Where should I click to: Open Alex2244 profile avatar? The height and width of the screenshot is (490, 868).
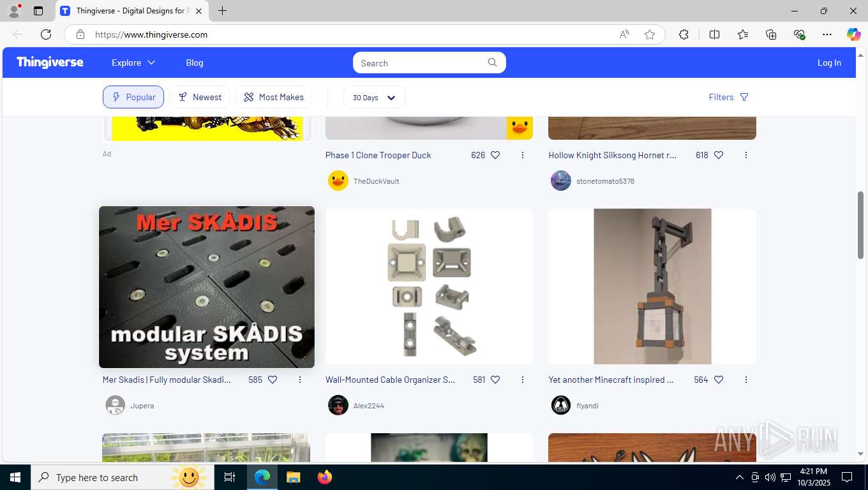click(338, 405)
